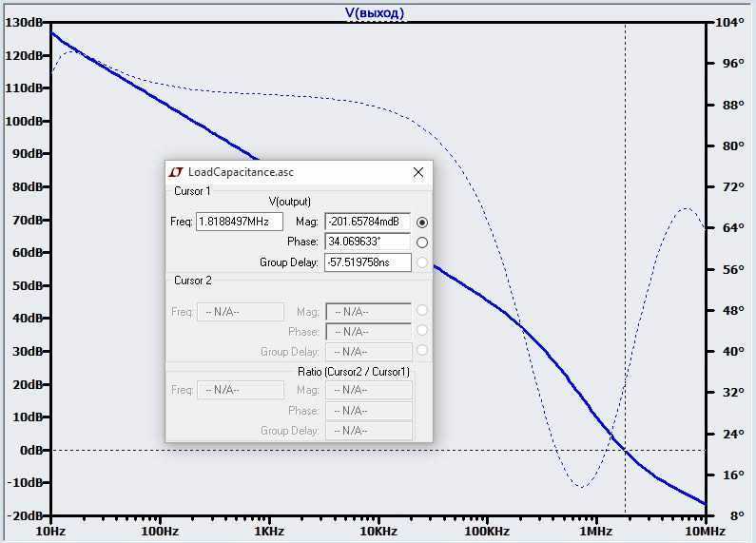Click the Cursor 1 Mag field -201.65784mdB
The image size is (756, 543).
point(367,222)
